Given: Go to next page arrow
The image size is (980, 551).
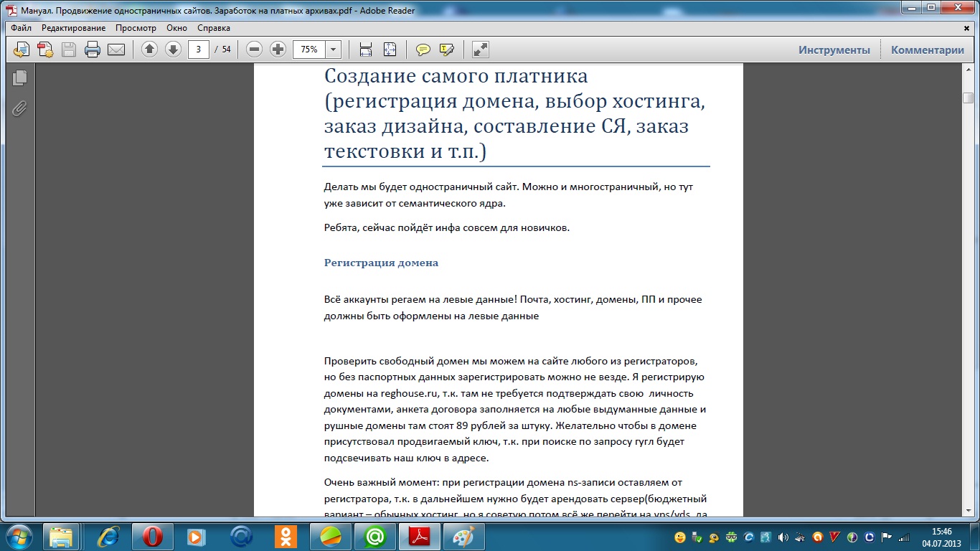Looking at the screenshot, I should (173, 50).
